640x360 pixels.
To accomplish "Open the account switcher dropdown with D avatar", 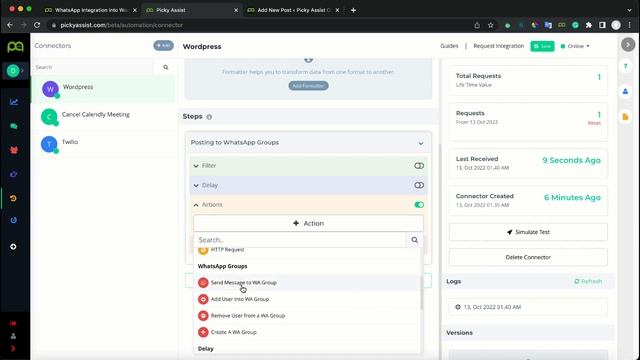I will coord(15,71).
